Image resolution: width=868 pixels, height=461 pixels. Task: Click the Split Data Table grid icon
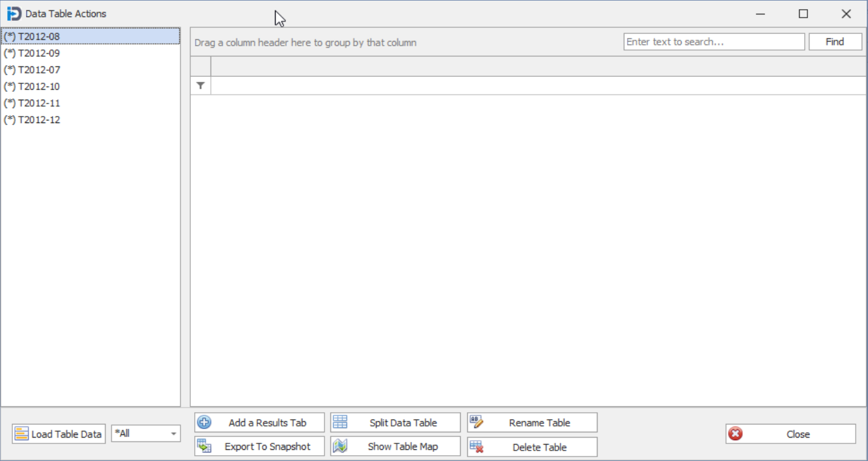pyautogui.click(x=340, y=423)
